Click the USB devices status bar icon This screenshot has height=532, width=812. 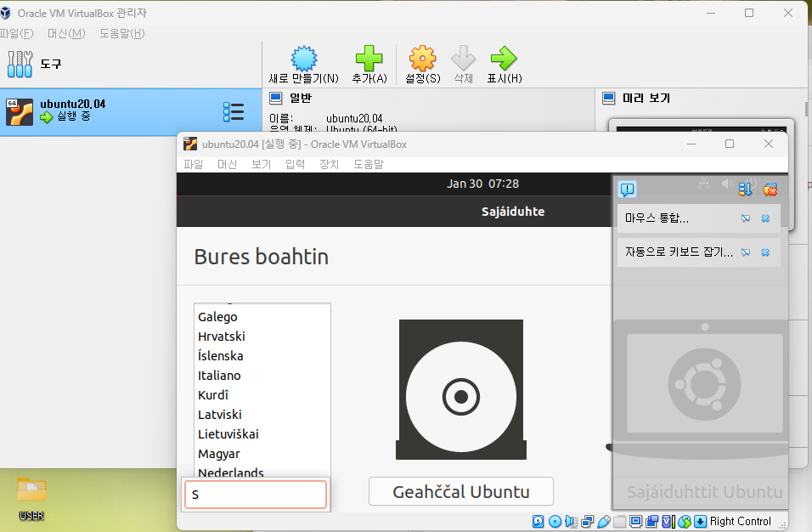[603, 521]
